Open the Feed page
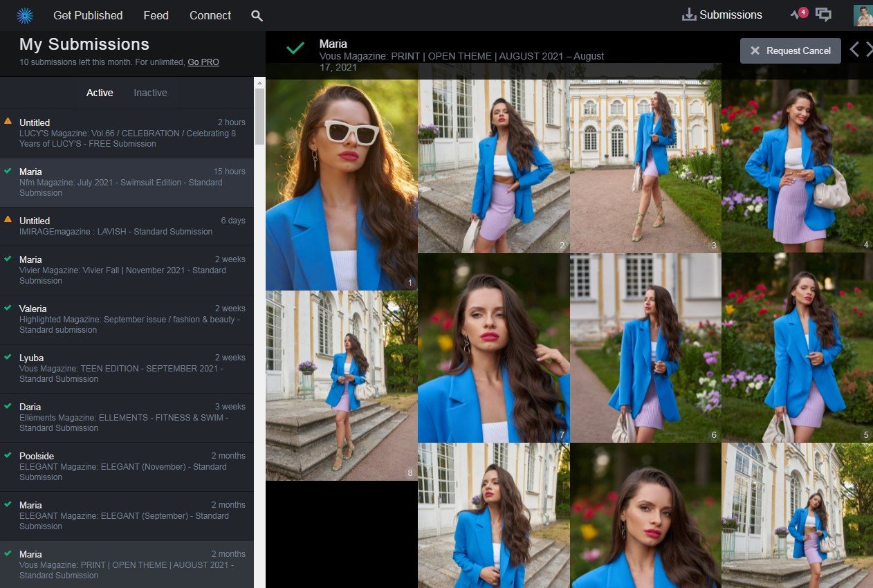Screen dimensions: 873x588 click(x=156, y=15)
